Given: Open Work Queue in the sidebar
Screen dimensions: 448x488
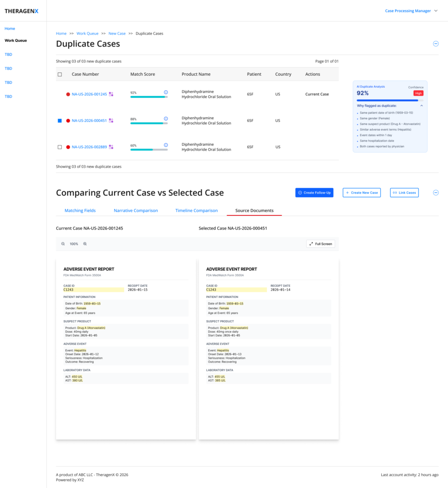Looking at the screenshot, I should (x=16, y=41).
